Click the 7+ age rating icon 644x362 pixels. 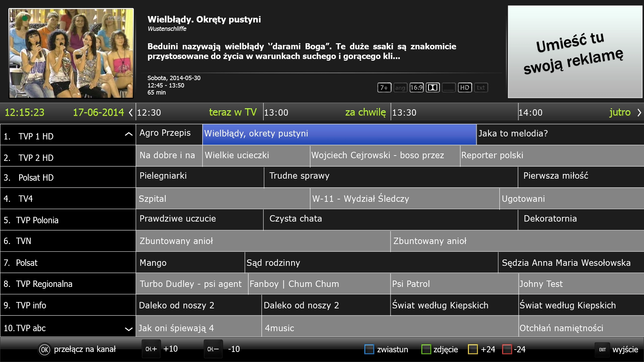(384, 87)
